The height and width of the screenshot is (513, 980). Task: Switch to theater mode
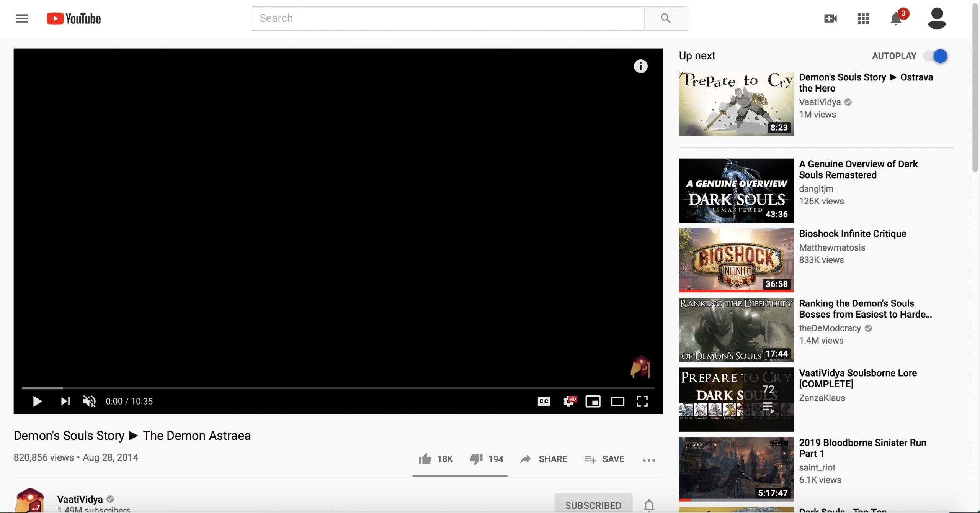[617, 401]
